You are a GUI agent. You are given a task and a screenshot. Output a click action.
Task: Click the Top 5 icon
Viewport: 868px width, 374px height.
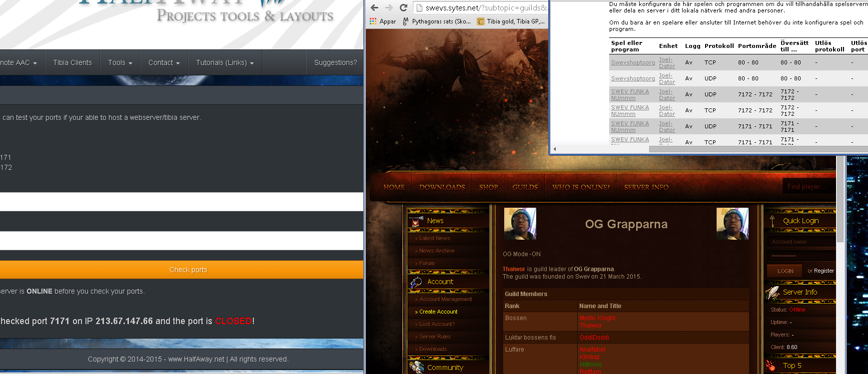point(771,366)
